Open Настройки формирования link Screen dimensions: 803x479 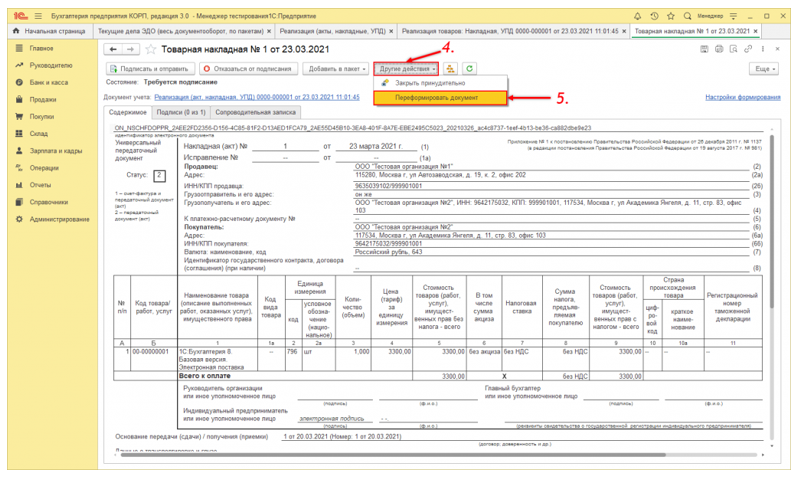(x=743, y=97)
